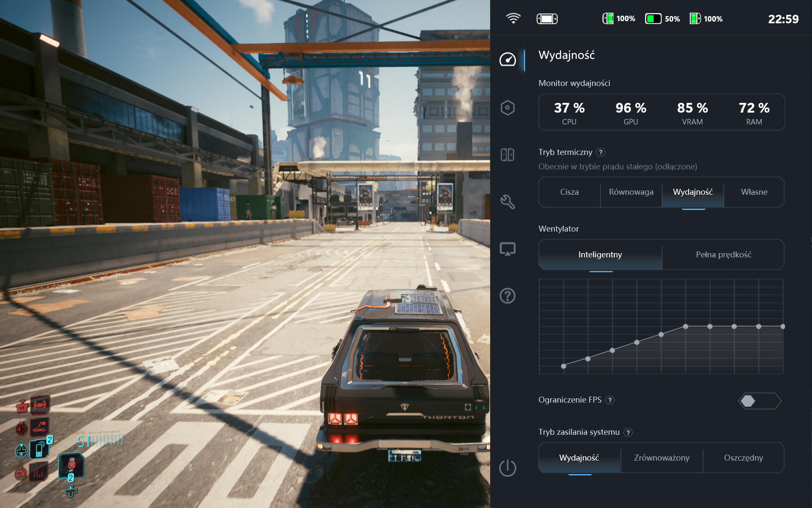
Task: Select Cisza thermal mode
Action: pos(569,192)
